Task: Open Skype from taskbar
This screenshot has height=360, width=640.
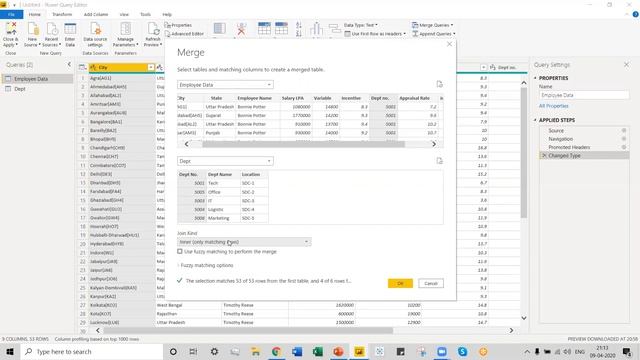Action: [x=462, y=351]
